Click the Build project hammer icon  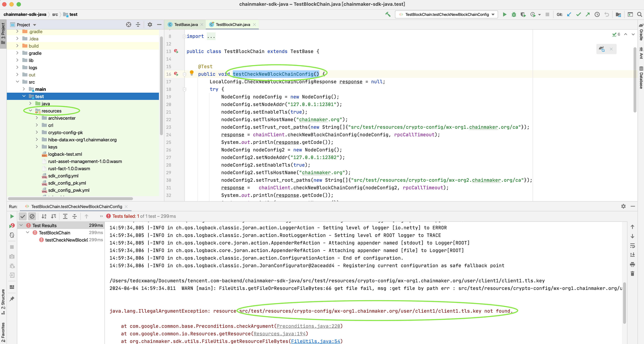[x=388, y=14]
